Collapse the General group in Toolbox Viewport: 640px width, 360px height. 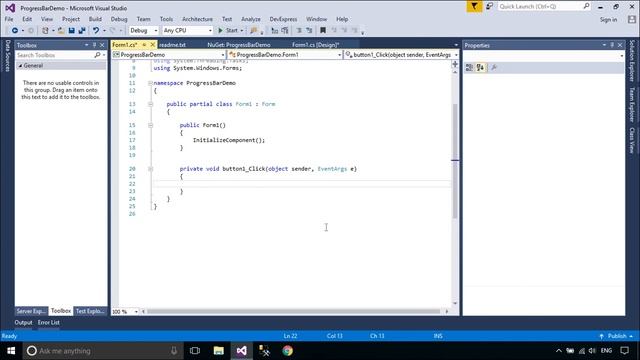click(x=20, y=66)
